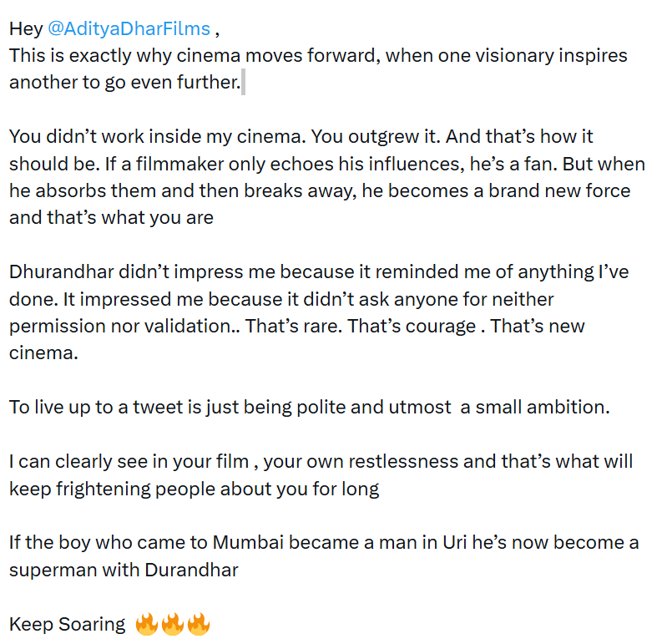
Task: Click the word "Mumbai" in the text
Action: [x=248, y=543]
